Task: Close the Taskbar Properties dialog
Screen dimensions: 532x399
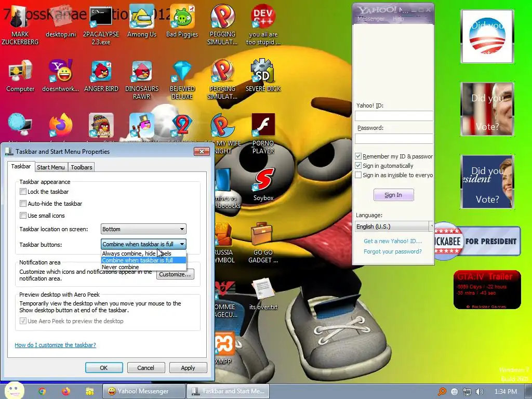Action: [202, 151]
